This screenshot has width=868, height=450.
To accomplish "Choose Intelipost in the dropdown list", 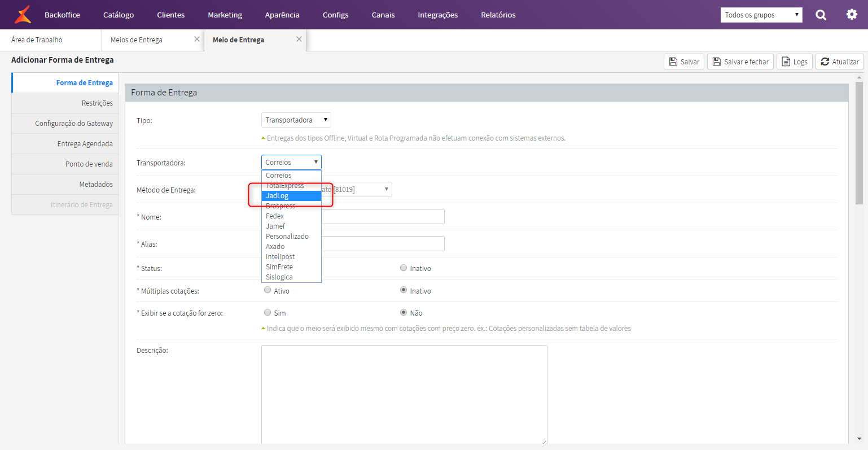I will coord(291,257).
